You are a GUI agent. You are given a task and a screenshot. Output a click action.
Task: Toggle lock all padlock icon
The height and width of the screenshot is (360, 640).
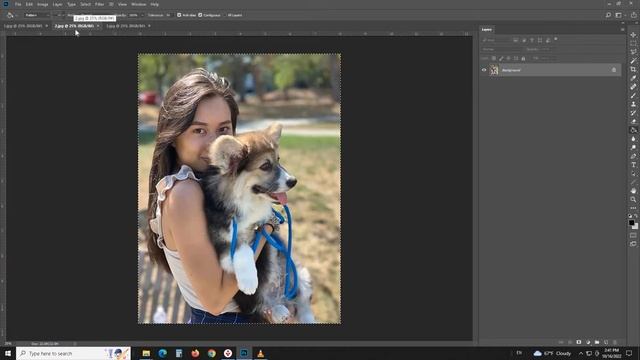point(523,58)
